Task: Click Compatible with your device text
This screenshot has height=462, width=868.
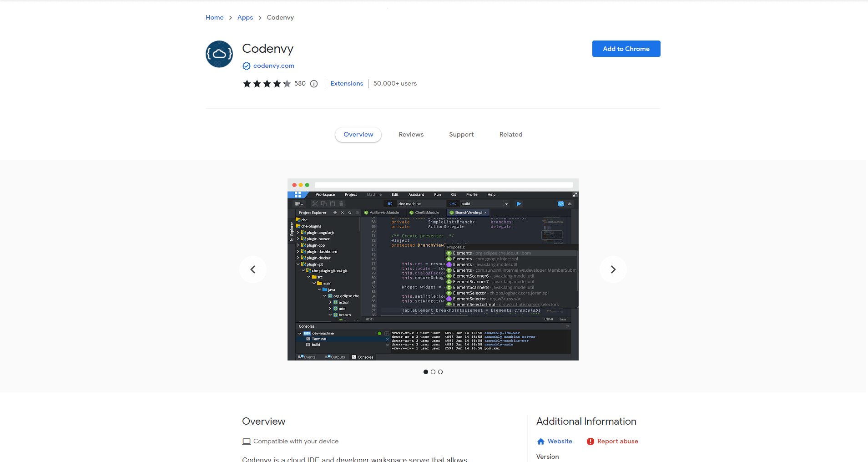Action: pos(296,442)
